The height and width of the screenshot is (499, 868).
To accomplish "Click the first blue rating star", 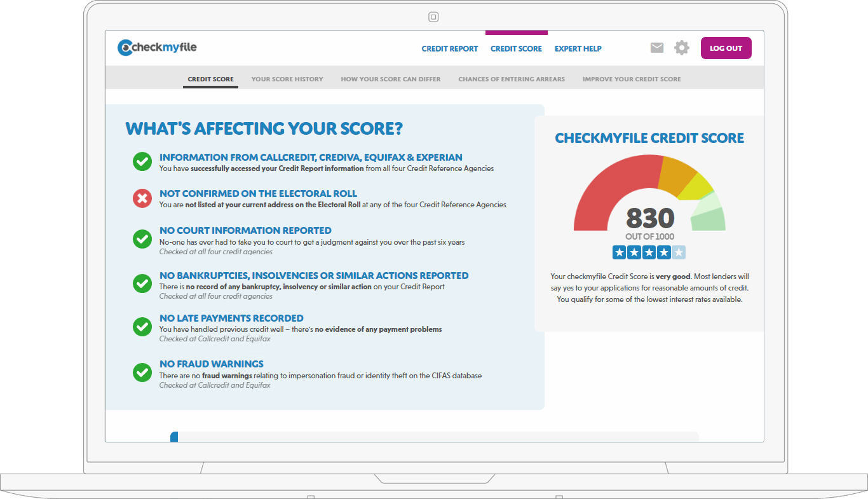I will point(620,252).
